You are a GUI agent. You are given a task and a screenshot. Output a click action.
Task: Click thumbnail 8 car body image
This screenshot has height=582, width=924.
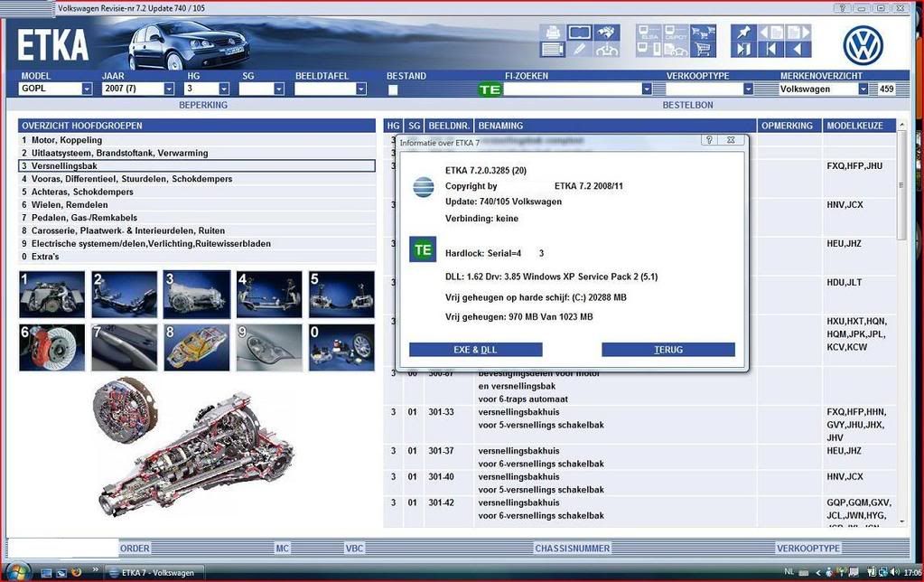197,347
